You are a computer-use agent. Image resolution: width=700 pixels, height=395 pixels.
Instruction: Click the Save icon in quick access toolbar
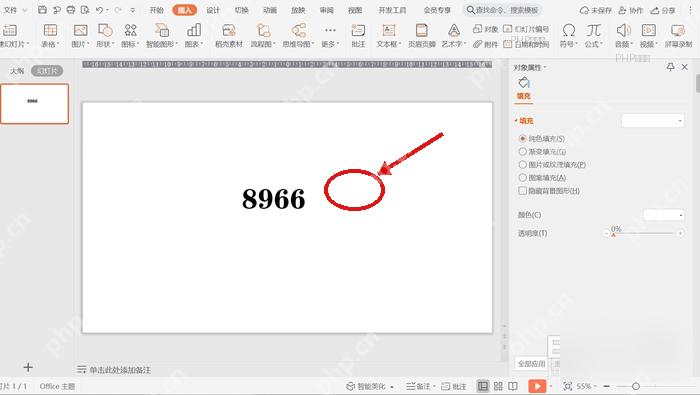pyautogui.click(x=42, y=10)
